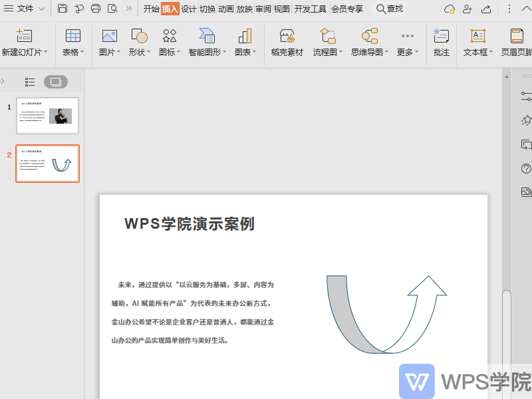This screenshot has height=399, width=532.
Task: Add a comment with 批注 icon
Action: point(442,36)
